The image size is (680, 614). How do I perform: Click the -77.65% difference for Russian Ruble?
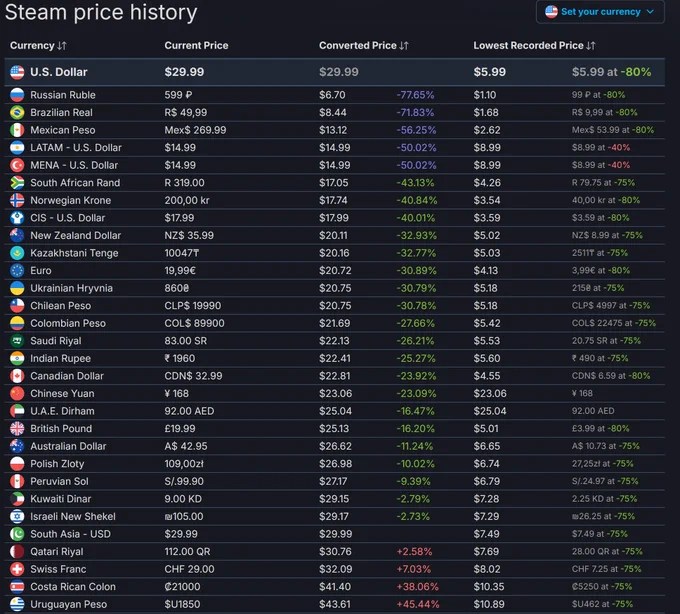pyautogui.click(x=415, y=95)
